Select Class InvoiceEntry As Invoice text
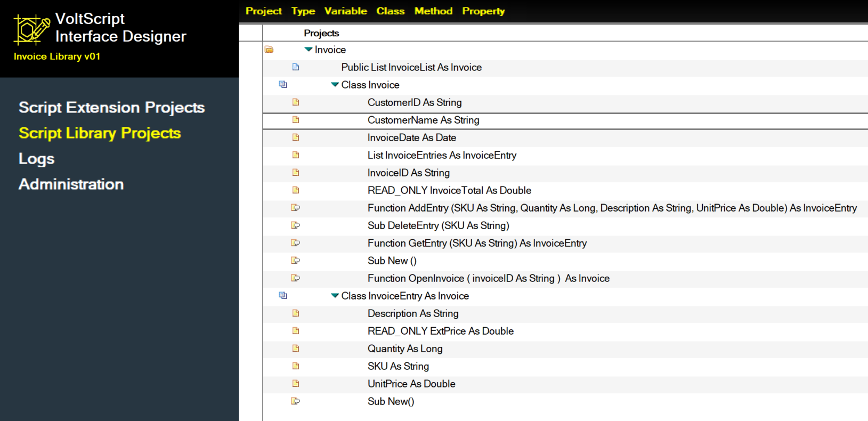Viewport: 868px width, 421px height. tap(405, 296)
